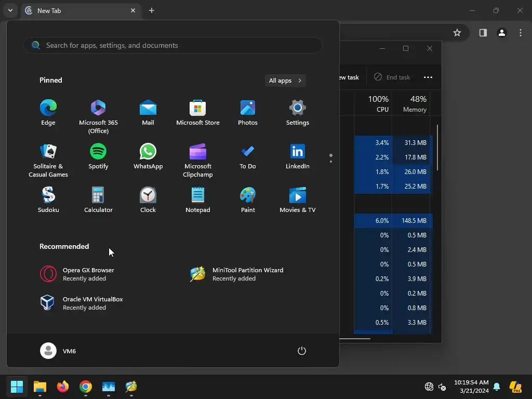The image size is (532, 399).
Task: Launch Spotify from pinned apps
Action: [98, 156]
